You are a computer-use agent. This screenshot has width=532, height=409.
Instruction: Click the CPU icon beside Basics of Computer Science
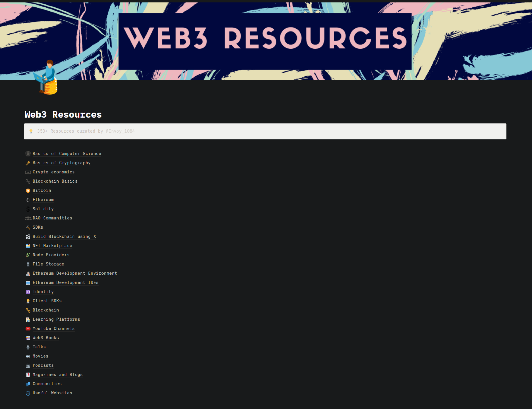(28, 154)
